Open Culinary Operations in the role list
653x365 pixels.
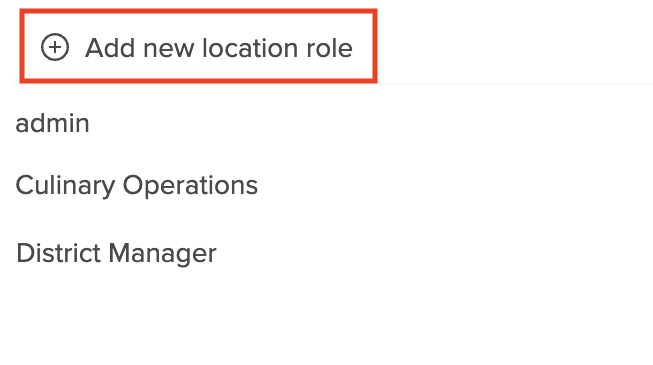[x=137, y=185]
